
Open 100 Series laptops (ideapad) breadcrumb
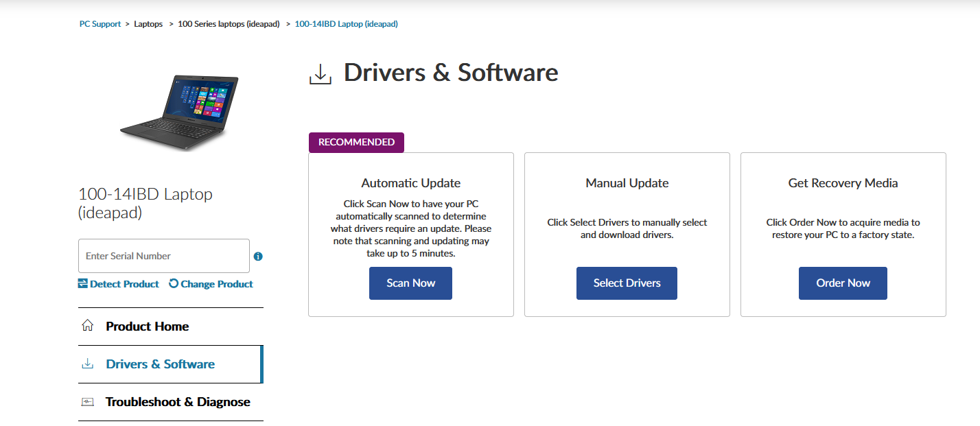[x=229, y=24]
